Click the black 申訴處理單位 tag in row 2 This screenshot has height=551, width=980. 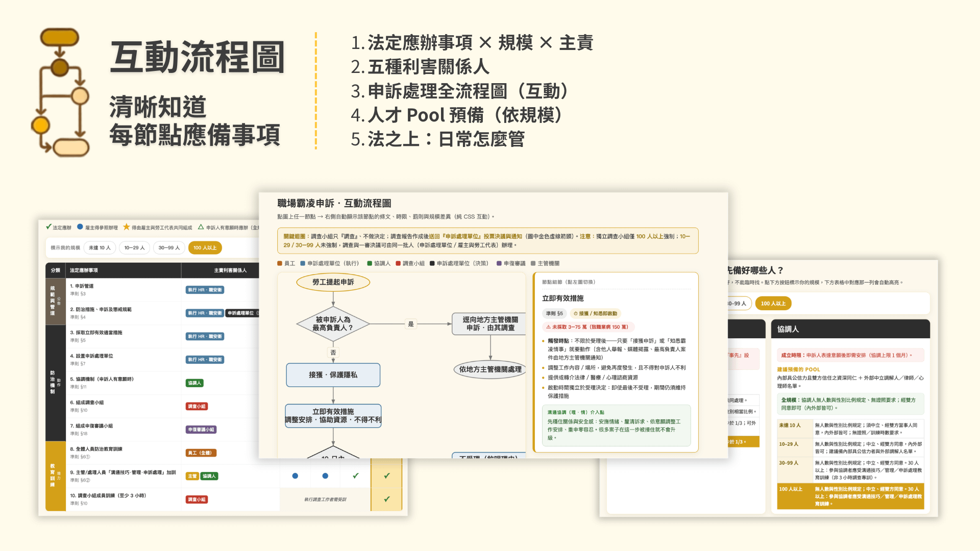coord(243,313)
